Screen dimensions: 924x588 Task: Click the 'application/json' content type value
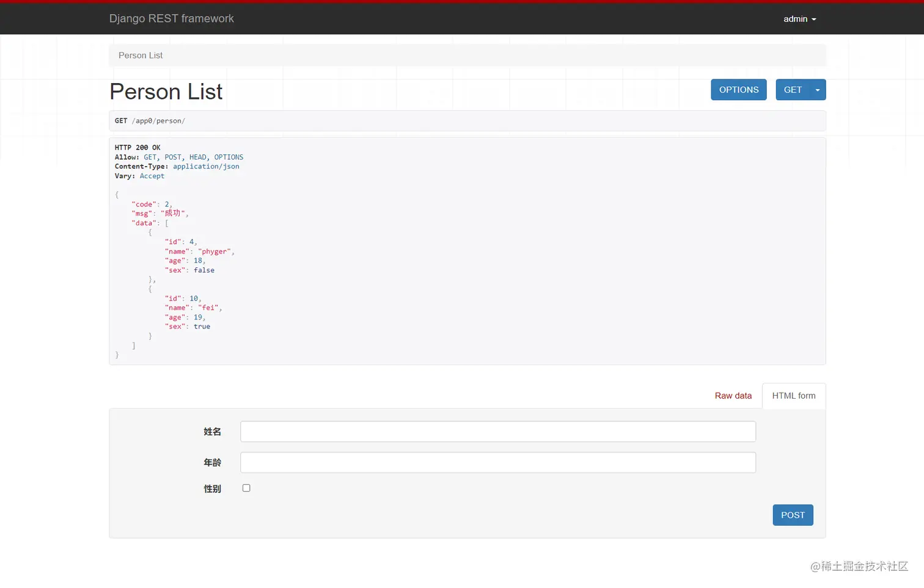coord(206,166)
